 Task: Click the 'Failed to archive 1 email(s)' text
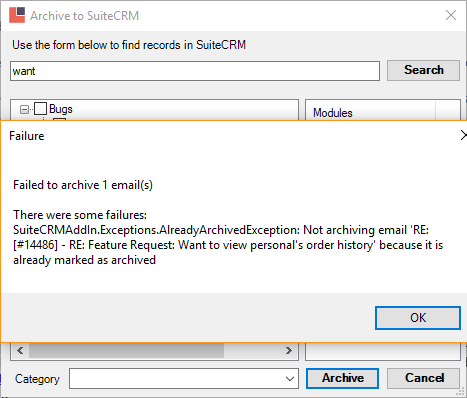pyautogui.click(x=83, y=185)
